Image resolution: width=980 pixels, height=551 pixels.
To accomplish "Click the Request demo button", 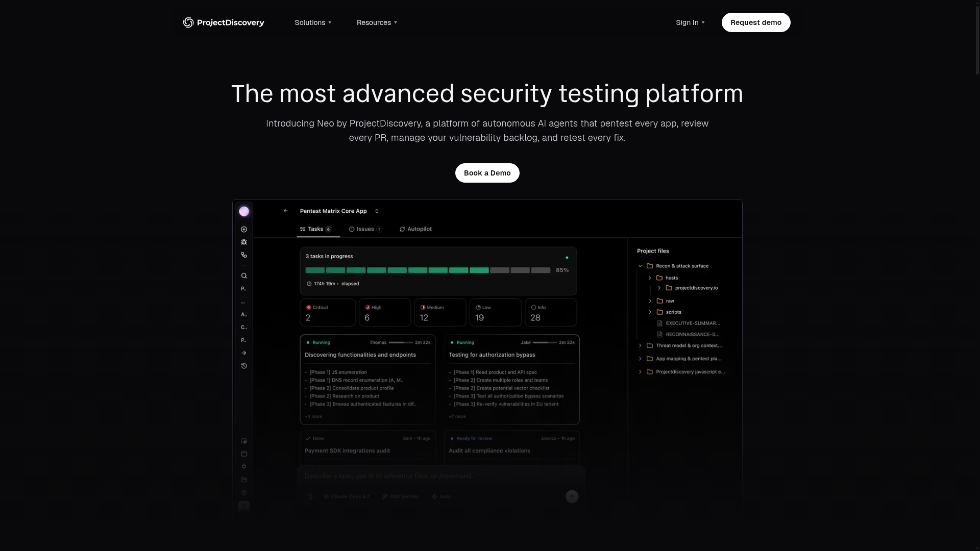I will 756,22.
